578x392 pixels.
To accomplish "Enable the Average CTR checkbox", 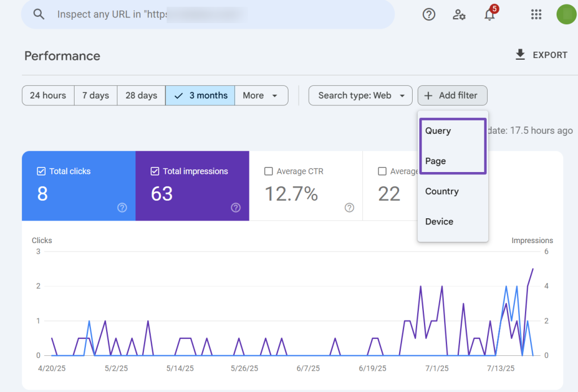I will coord(268,171).
